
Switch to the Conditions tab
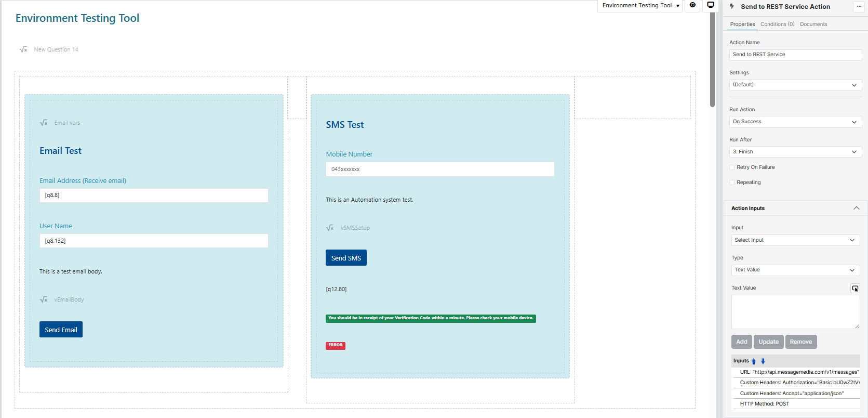[x=777, y=24]
